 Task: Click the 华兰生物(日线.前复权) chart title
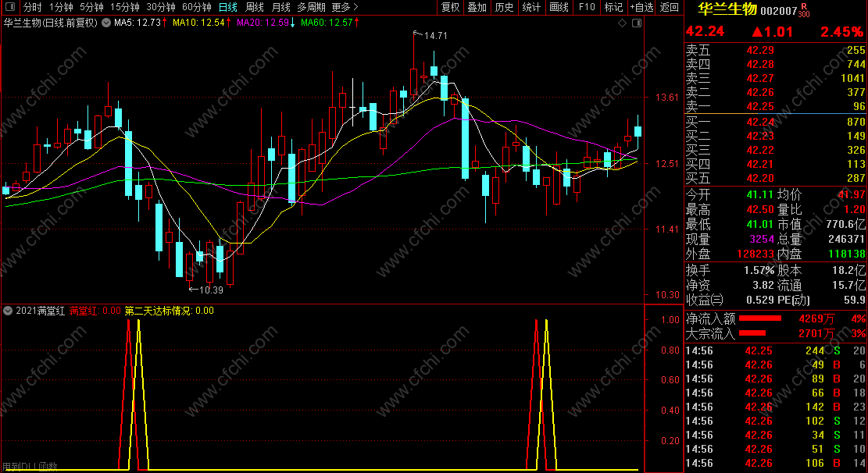(x=50, y=23)
